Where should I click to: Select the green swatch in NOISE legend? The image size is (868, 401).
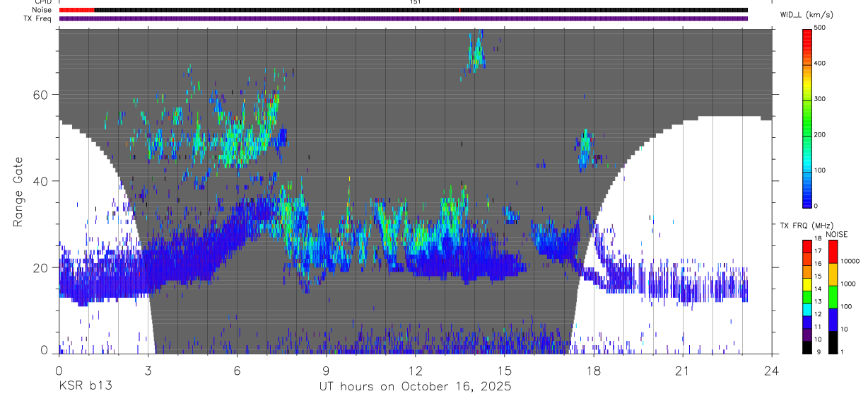(833, 296)
